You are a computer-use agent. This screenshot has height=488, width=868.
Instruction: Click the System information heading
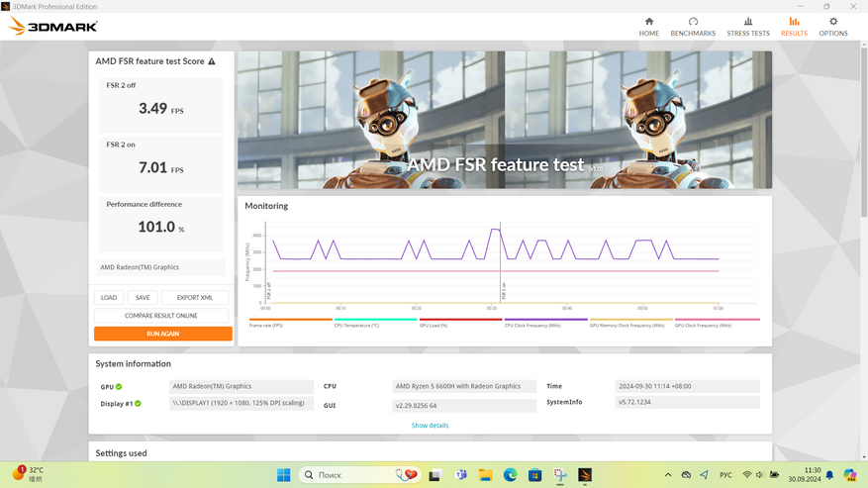click(133, 364)
